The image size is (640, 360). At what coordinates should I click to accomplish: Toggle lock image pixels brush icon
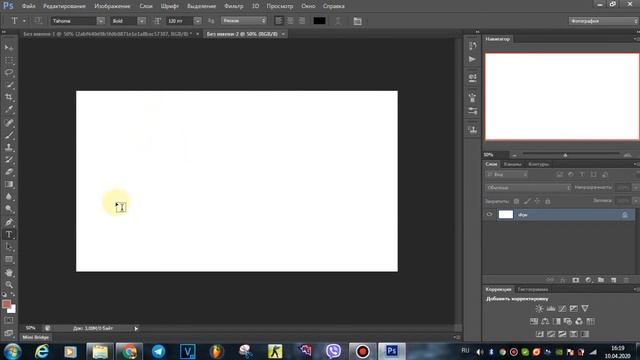pyautogui.click(x=527, y=201)
